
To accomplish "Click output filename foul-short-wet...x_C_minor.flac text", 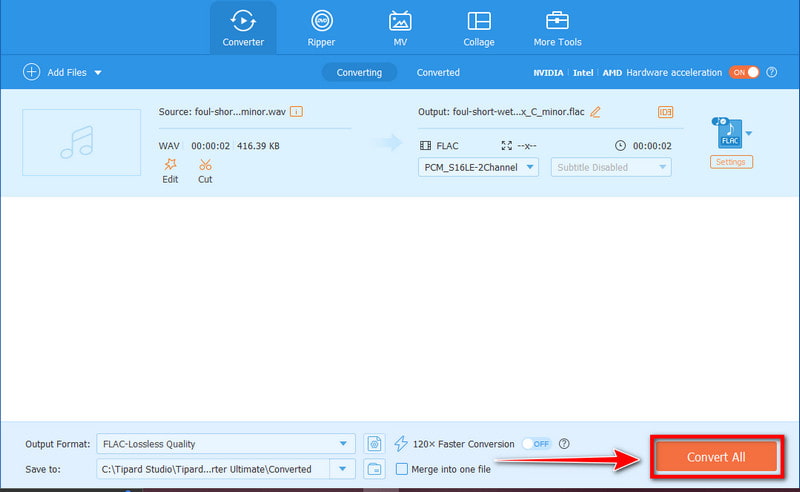I will point(518,112).
